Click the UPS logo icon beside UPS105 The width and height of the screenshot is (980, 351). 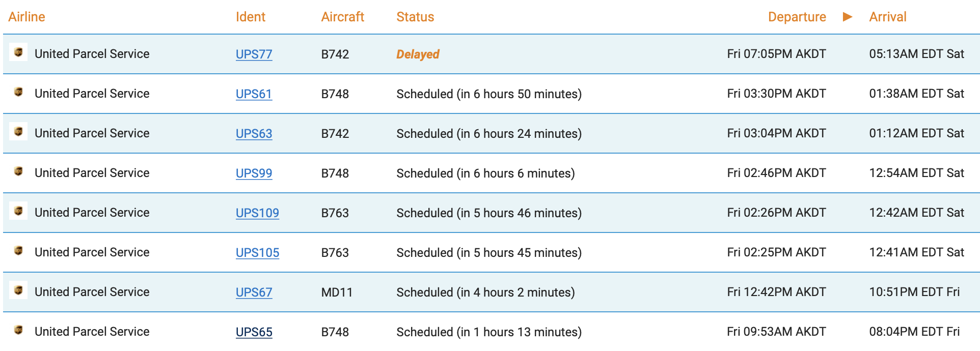(18, 251)
